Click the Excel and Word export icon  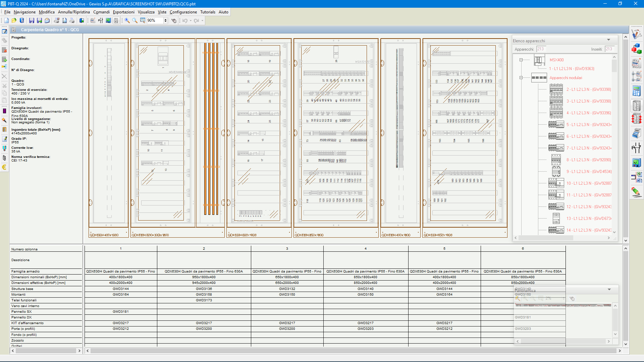pyautogui.click(x=636, y=177)
